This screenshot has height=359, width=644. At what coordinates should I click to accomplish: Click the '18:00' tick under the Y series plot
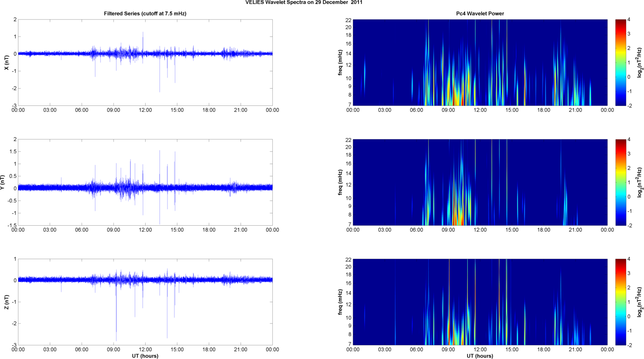tap(209, 230)
